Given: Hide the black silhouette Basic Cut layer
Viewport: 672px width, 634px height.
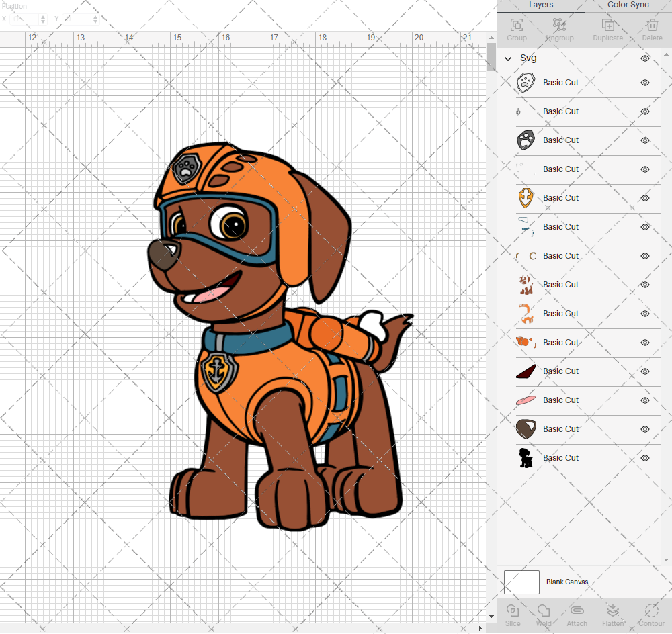Looking at the screenshot, I should click(644, 457).
